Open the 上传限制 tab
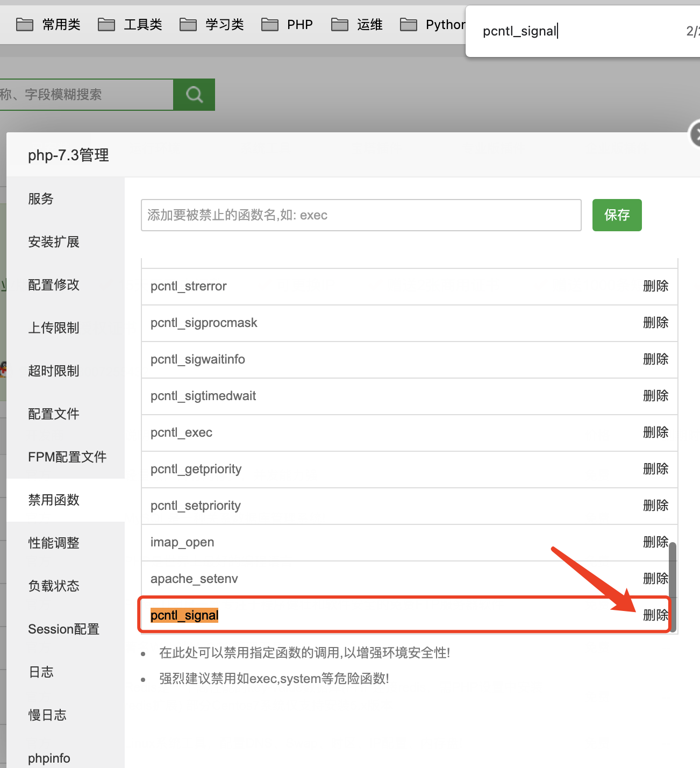Image resolution: width=700 pixels, height=768 pixels. (x=66, y=328)
